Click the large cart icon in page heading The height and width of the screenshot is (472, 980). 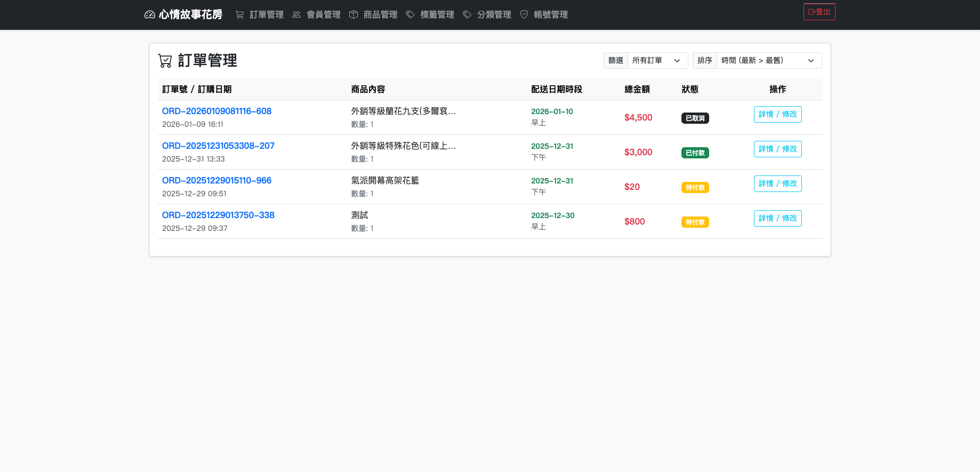pyautogui.click(x=165, y=61)
